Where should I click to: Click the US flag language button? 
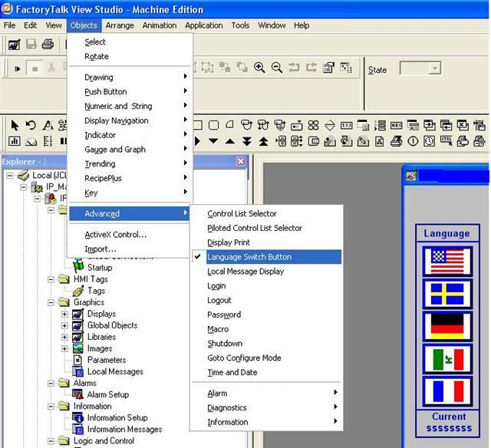447,261
